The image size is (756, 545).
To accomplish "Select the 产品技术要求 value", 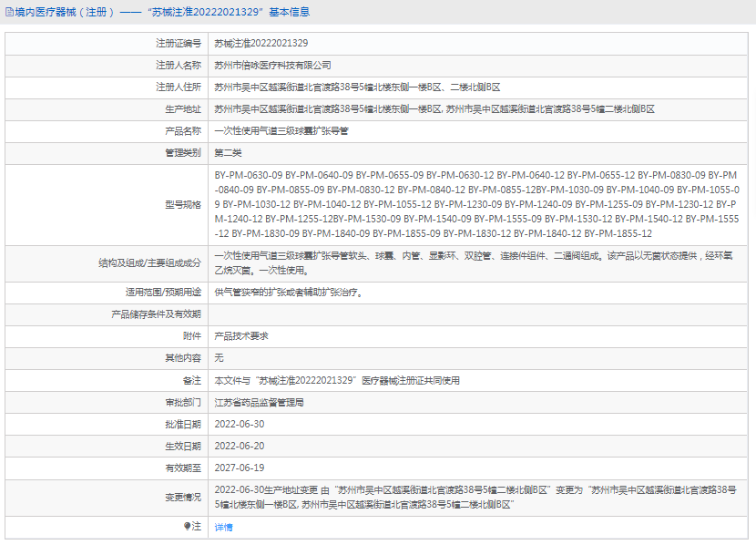I will coord(241,336).
